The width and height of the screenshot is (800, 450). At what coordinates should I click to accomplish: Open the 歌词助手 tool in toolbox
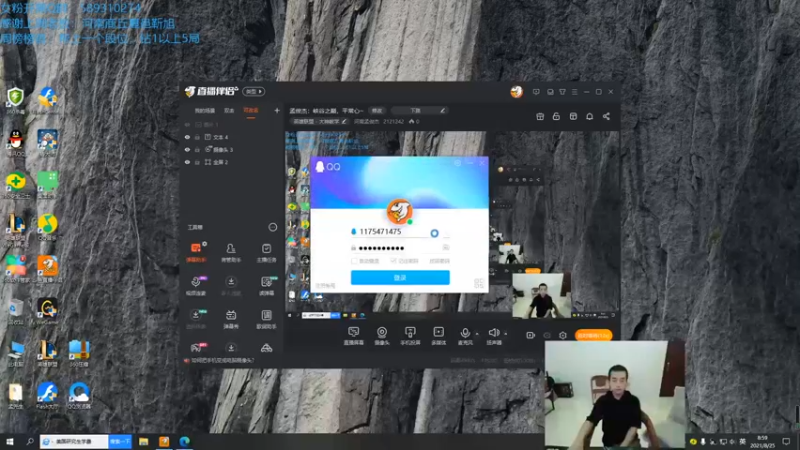click(266, 319)
